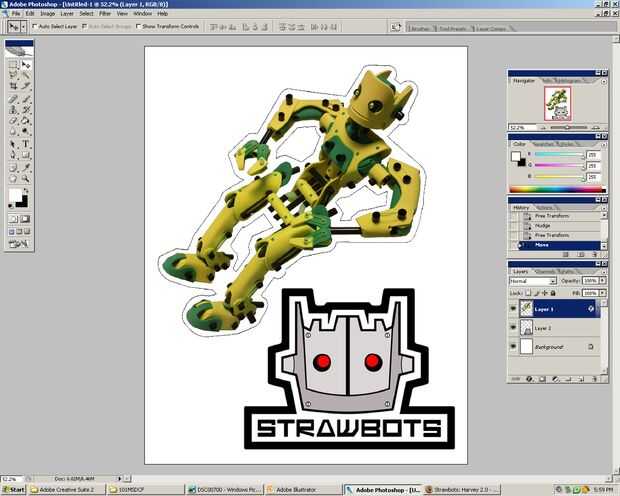Select the Path Selection tool
This screenshot has height=496, width=620.
pyautogui.click(x=13, y=144)
